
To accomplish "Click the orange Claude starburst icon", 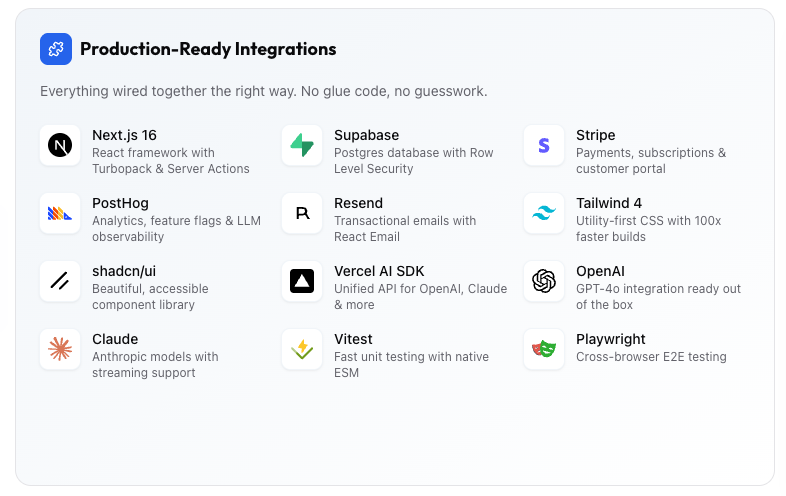I will [x=60, y=349].
